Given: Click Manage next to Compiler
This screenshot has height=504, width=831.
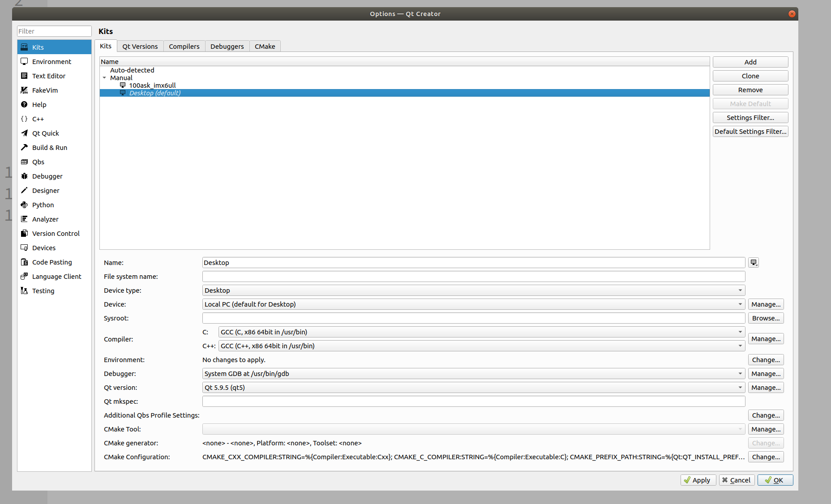Looking at the screenshot, I should point(766,339).
